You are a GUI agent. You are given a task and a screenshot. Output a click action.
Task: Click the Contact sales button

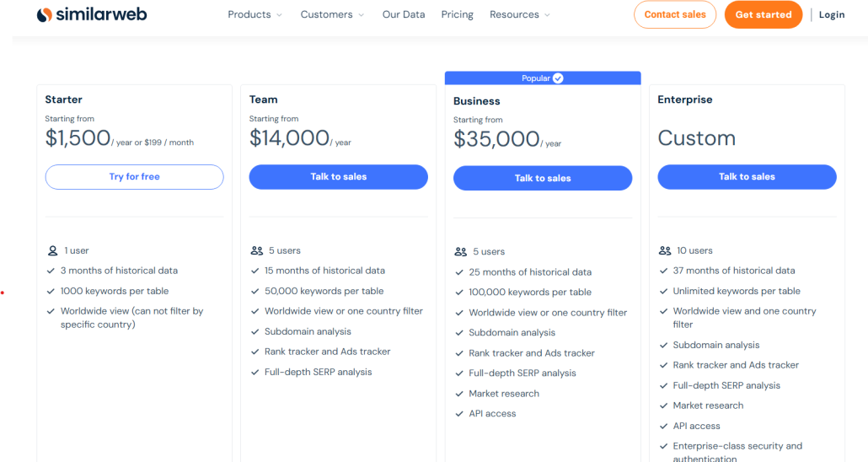[x=675, y=14]
